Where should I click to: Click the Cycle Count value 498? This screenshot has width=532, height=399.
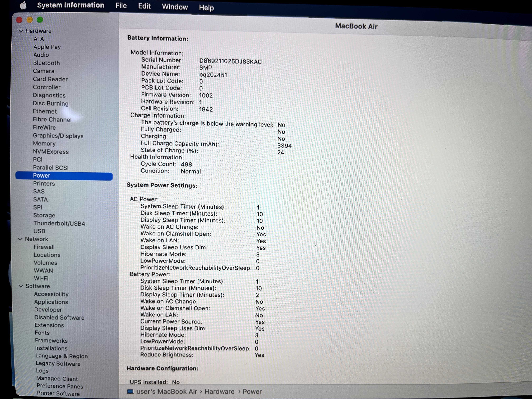click(186, 165)
